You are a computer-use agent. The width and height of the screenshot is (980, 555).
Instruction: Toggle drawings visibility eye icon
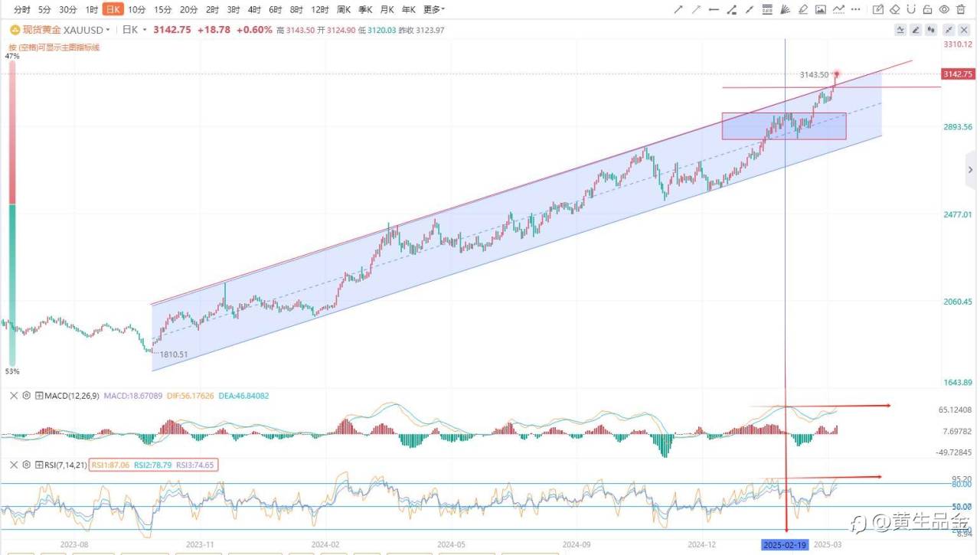pos(945,10)
